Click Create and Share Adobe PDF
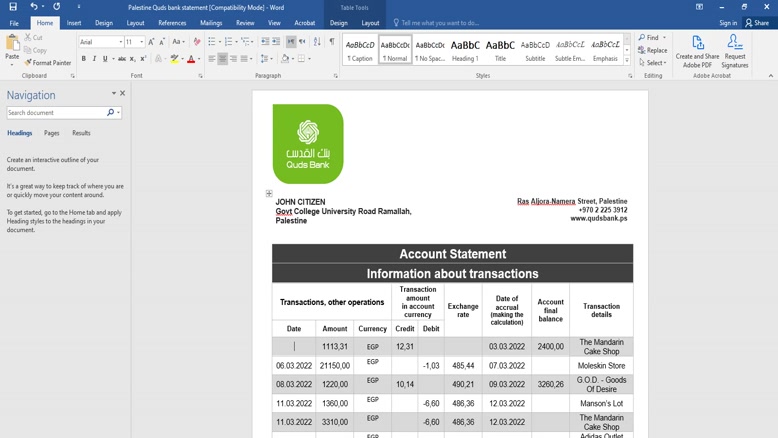This screenshot has height=438, width=778. tap(697, 51)
